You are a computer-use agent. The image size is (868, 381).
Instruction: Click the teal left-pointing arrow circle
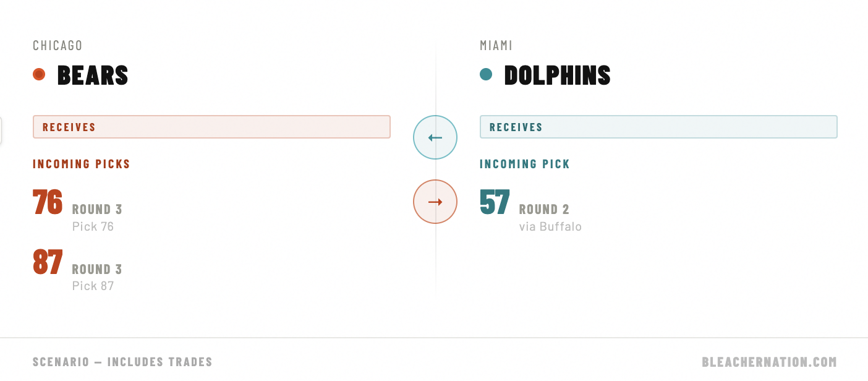coord(435,137)
